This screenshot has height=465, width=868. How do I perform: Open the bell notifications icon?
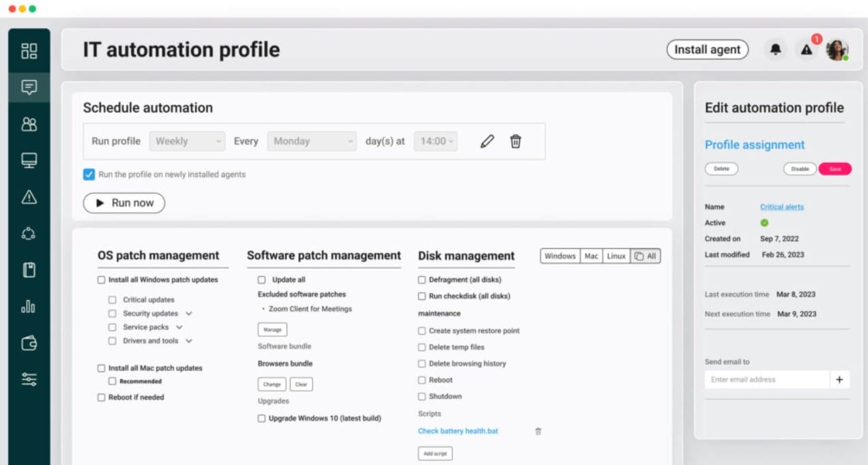776,50
